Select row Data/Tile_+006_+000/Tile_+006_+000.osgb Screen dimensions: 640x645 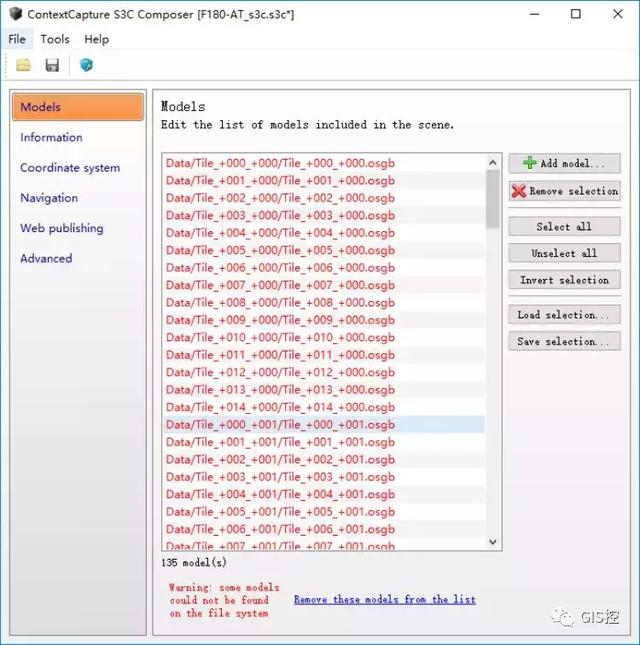(324, 268)
